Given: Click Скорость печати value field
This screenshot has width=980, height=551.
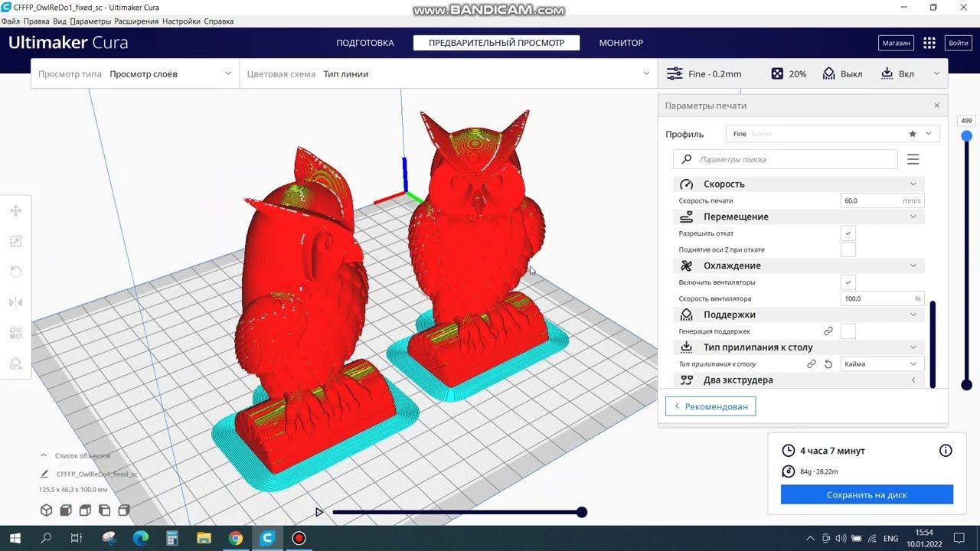Looking at the screenshot, I should [x=882, y=201].
